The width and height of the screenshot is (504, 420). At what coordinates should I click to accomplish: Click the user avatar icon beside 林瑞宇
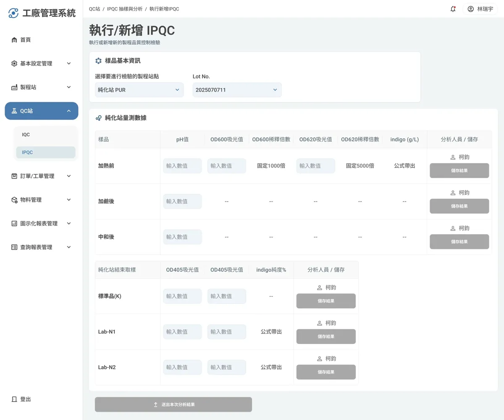470,9
